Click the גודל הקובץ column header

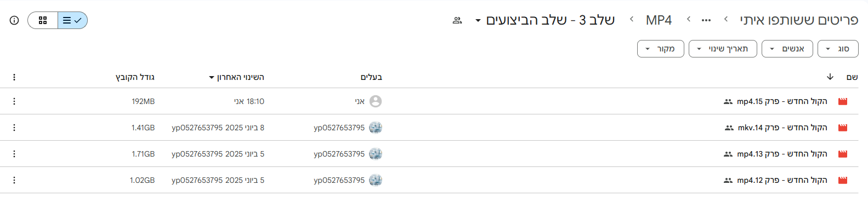click(x=135, y=77)
